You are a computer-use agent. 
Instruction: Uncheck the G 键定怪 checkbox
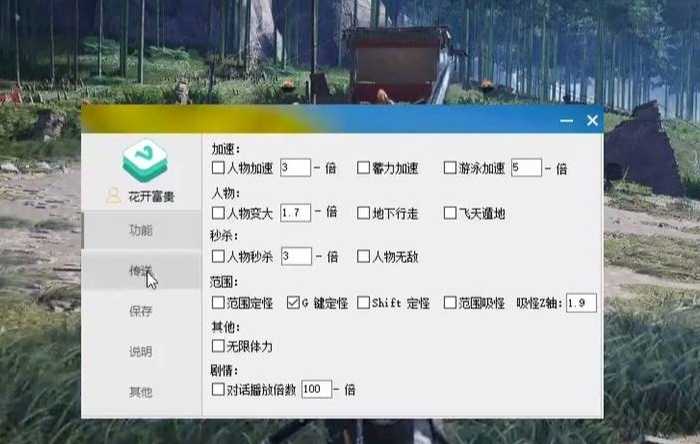pos(293,303)
